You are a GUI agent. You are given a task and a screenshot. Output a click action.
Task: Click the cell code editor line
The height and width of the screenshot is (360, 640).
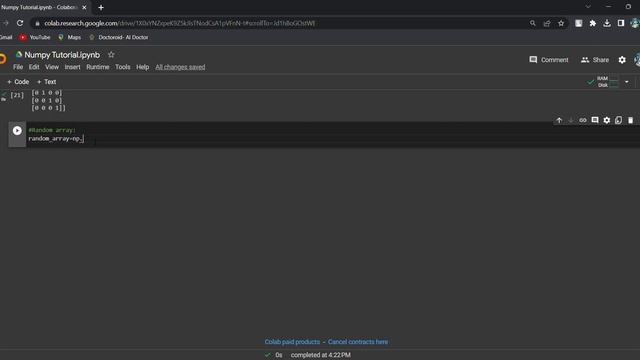pyautogui.click(x=56, y=139)
